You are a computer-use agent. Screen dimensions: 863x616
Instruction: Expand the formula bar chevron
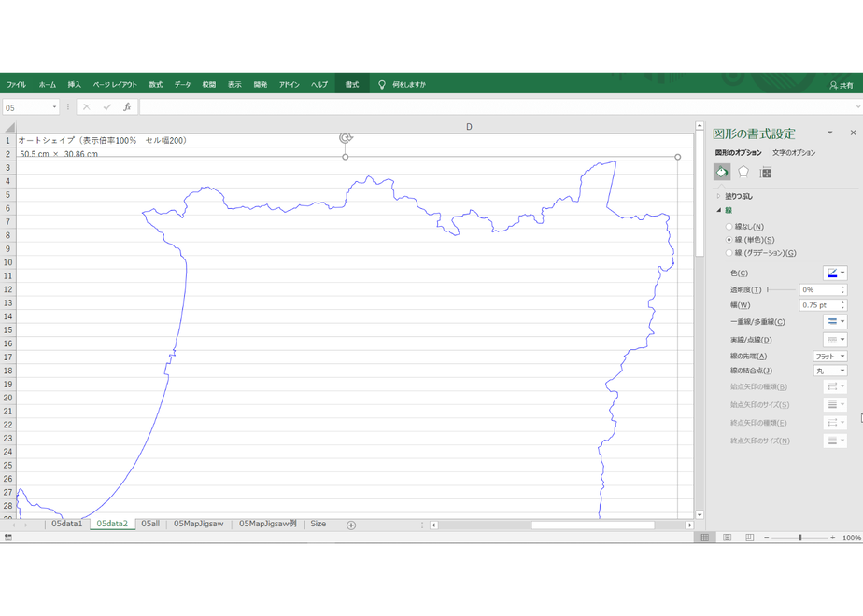pos(857,107)
